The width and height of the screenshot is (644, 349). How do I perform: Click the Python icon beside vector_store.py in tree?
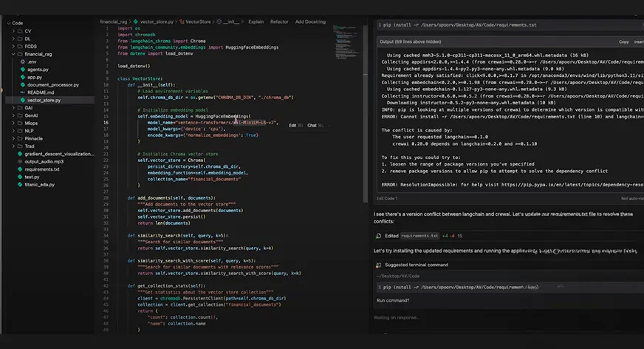(23, 100)
